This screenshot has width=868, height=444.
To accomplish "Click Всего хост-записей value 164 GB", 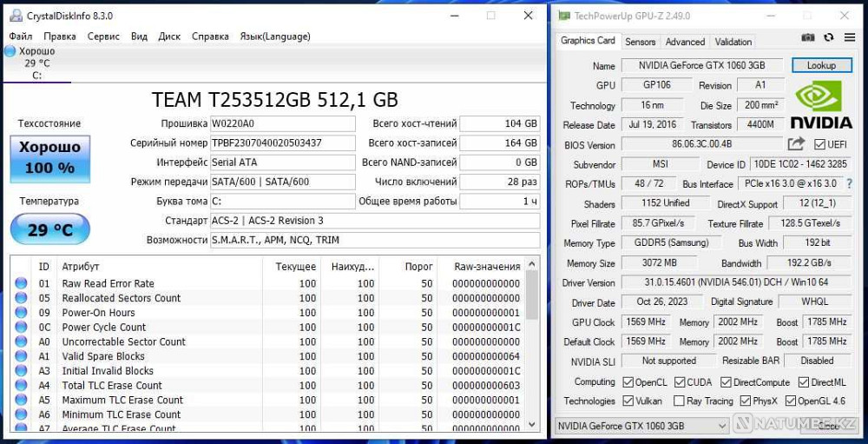I will 500,143.
